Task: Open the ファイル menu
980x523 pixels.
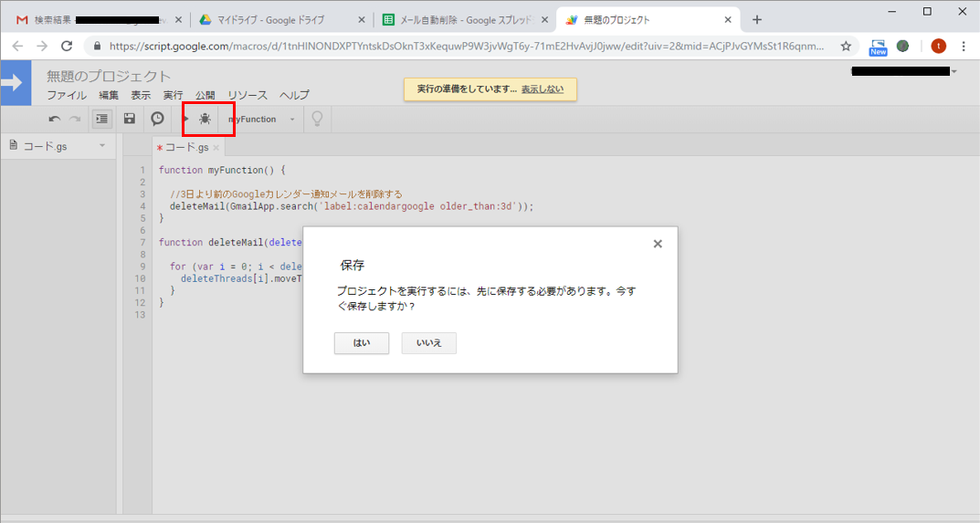Action: (67, 95)
